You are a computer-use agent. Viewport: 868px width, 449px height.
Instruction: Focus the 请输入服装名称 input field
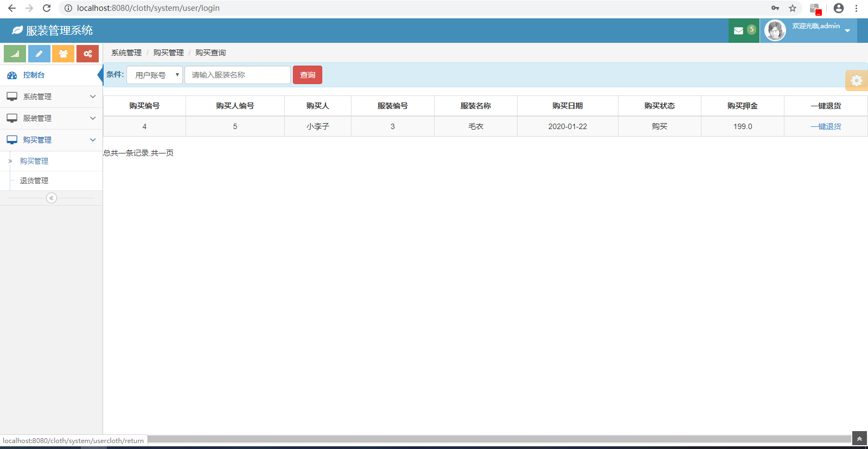tap(238, 75)
